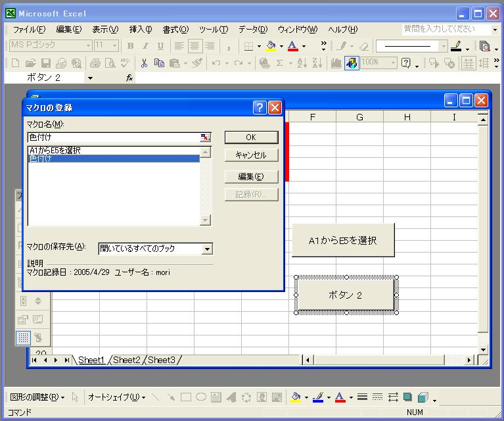The image size is (504, 421).
Task: Center align text in formatting toolbar
Action: pyautogui.click(x=195, y=46)
